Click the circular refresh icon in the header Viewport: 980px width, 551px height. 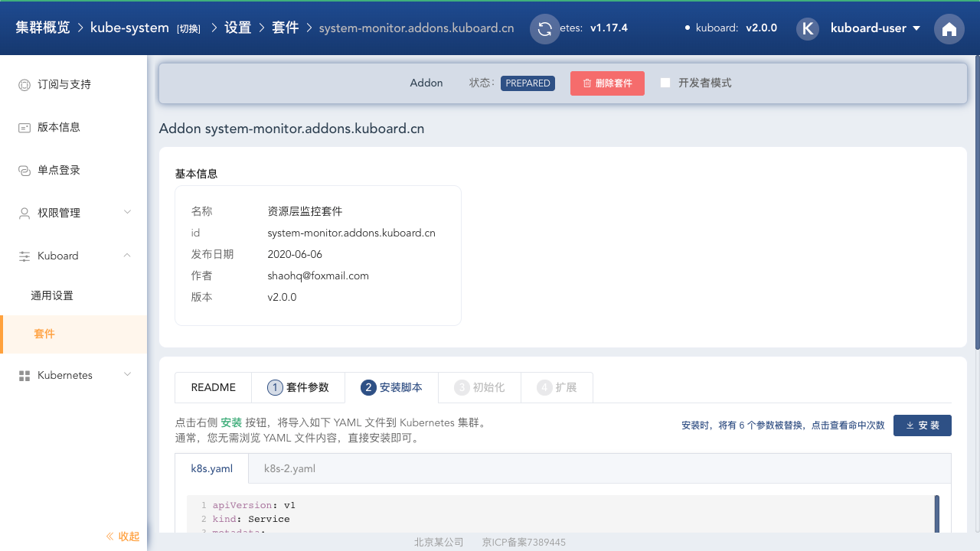point(544,29)
